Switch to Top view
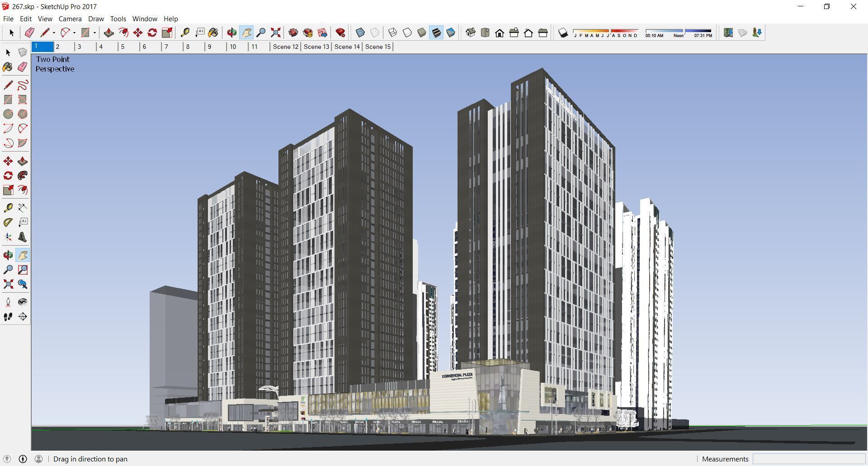The height and width of the screenshot is (466, 868). tap(485, 33)
